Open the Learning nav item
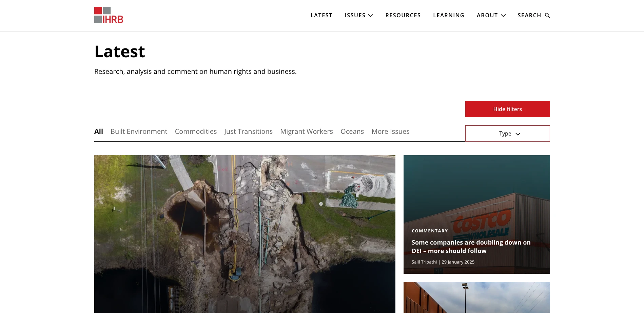 [448, 15]
